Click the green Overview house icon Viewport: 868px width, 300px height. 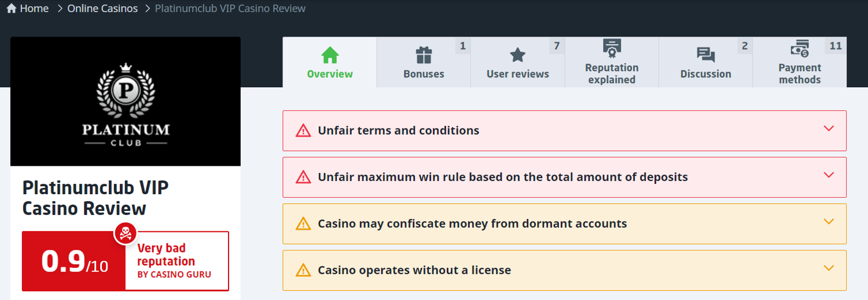(330, 55)
